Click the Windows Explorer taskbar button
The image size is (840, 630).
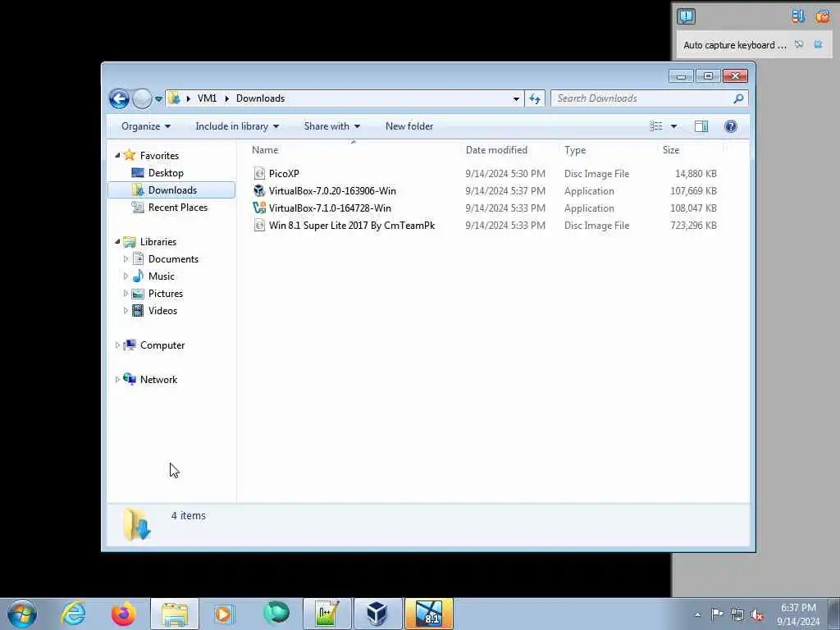coord(175,614)
